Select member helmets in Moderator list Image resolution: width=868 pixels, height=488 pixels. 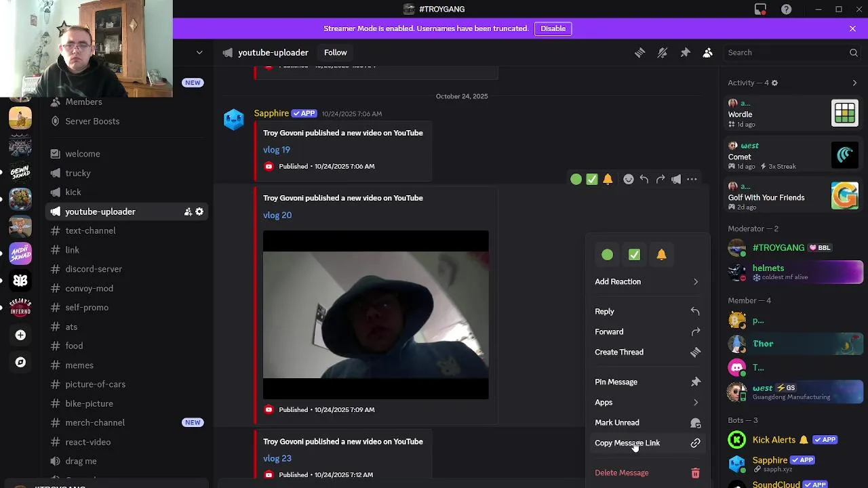tap(794, 272)
